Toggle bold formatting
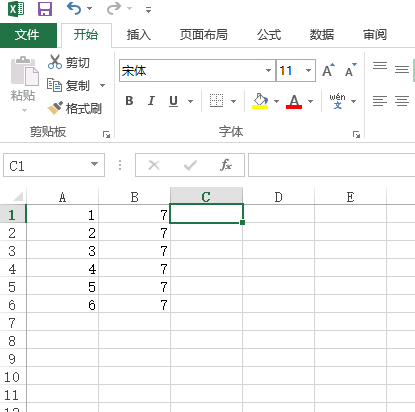 129,101
